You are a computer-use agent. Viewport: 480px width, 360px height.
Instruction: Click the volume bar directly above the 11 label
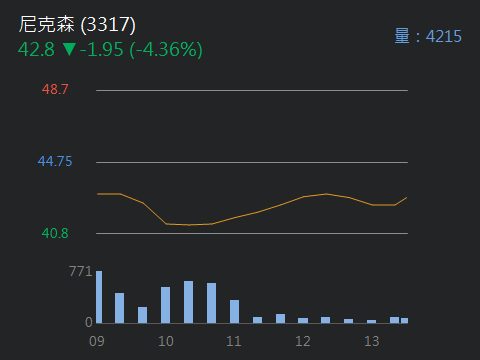pos(234,312)
